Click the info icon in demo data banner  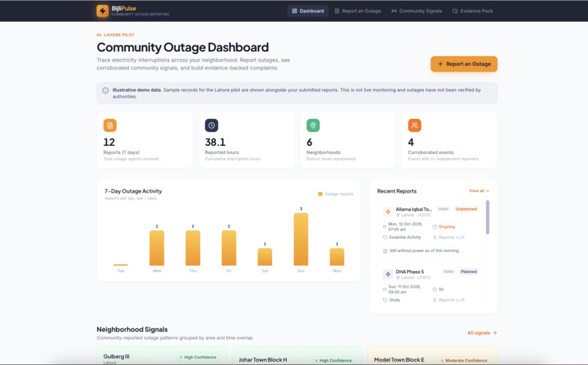click(105, 91)
